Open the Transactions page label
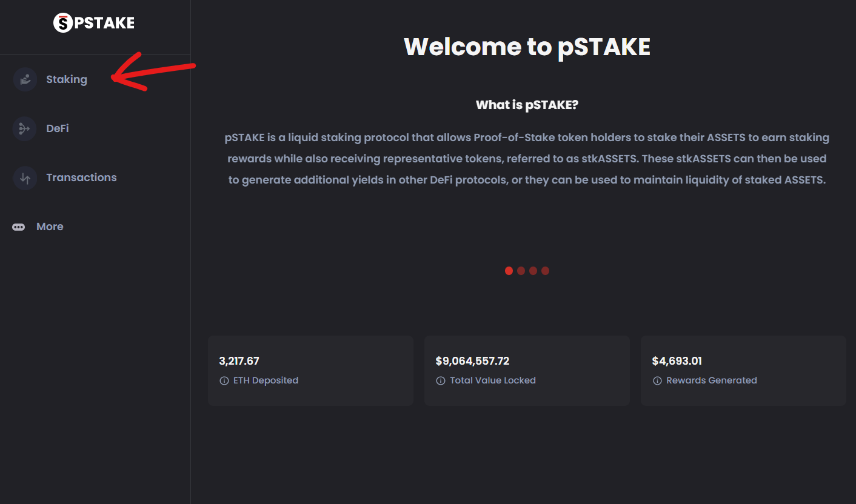 (x=81, y=177)
